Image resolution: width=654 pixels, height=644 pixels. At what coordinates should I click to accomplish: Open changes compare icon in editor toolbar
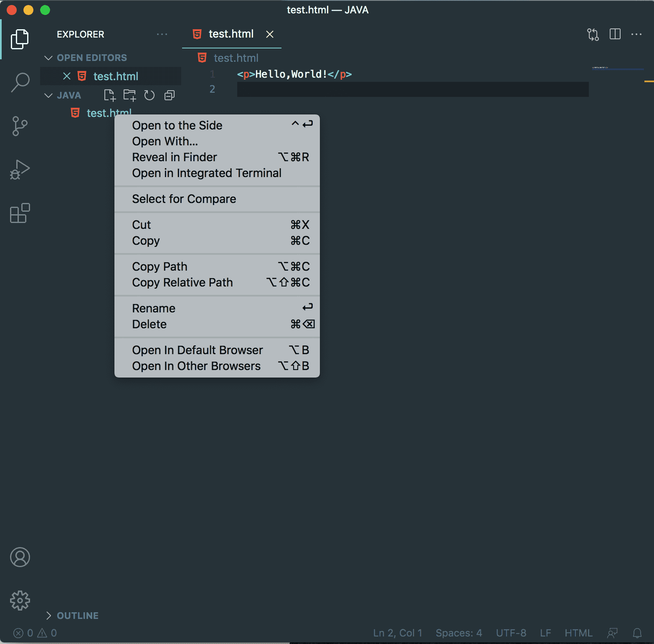click(x=593, y=34)
